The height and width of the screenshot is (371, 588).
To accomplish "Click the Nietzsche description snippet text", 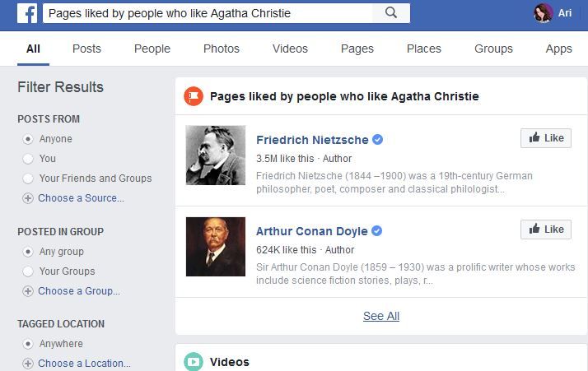I will (x=394, y=183).
